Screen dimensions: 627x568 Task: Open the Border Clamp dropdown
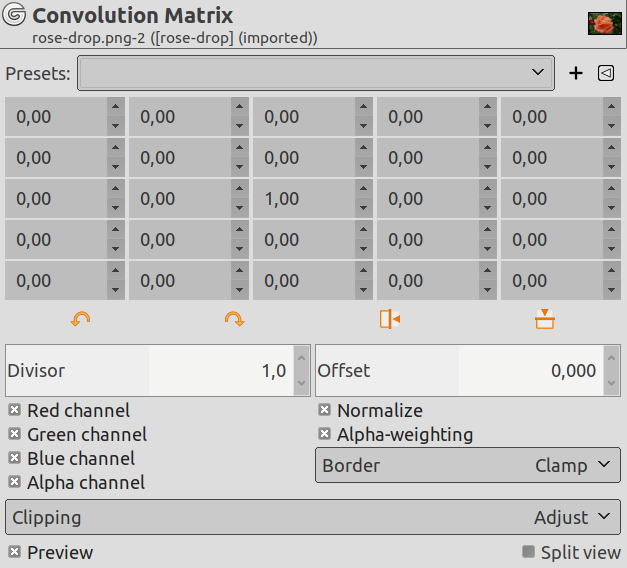point(468,465)
